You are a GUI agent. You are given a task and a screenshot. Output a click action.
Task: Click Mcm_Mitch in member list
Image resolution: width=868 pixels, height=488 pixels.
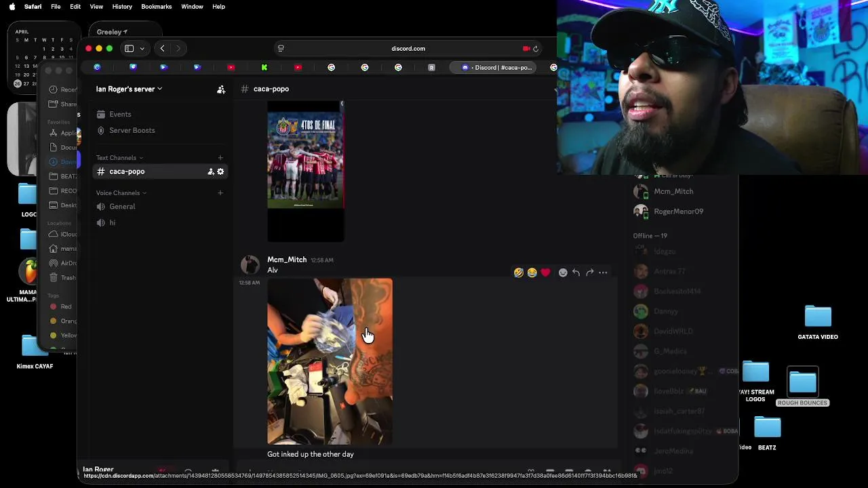click(x=673, y=192)
